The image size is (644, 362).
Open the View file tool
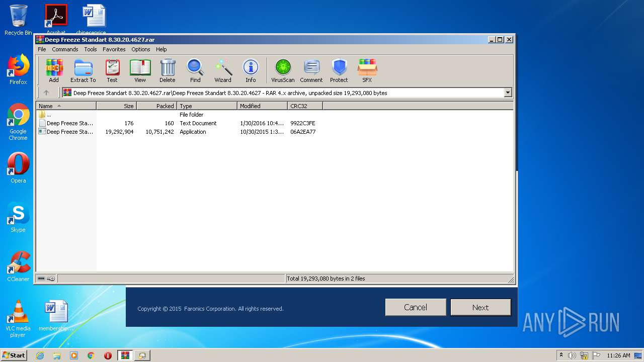(x=140, y=70)
